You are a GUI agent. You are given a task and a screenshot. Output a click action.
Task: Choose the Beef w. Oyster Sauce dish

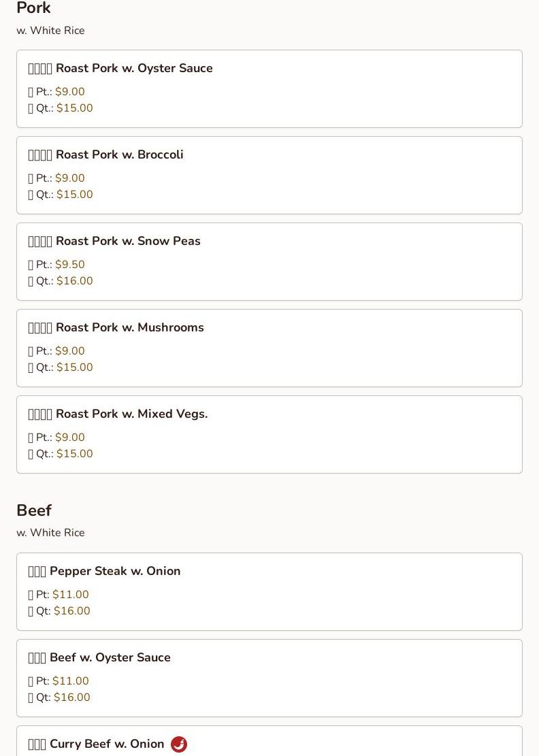click(110, 658)
